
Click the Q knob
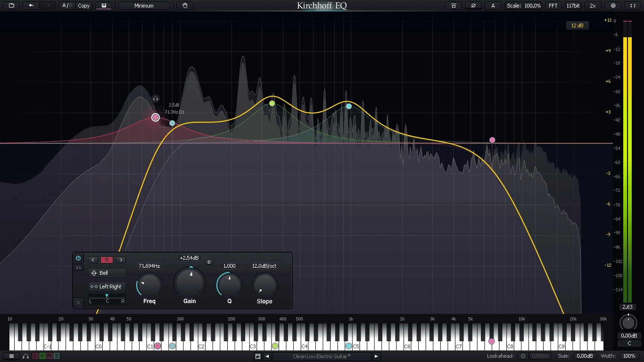click(x=230, y=285)
